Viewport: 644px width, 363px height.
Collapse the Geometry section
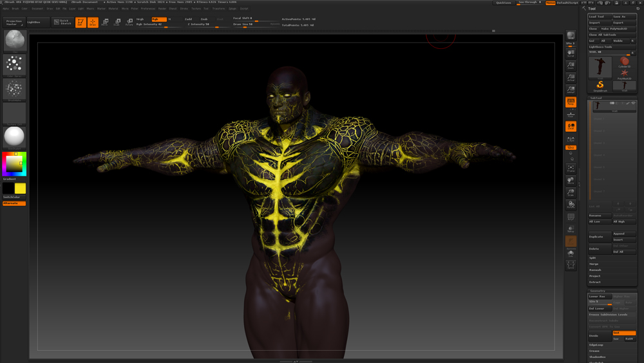[598, 291]
